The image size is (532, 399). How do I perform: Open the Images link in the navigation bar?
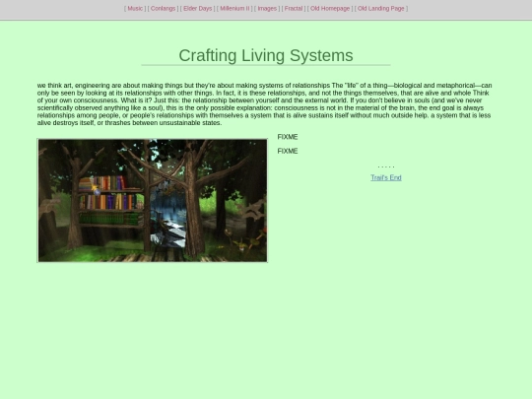click(x=267, y=9)
